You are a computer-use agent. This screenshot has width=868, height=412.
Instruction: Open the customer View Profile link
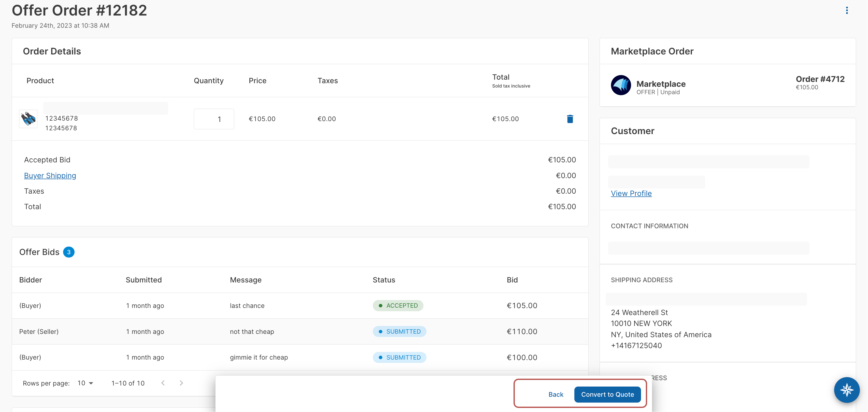pos(631,193)
